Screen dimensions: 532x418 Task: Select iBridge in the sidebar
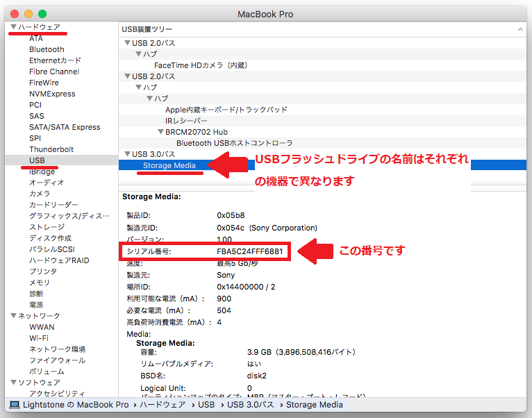point(42,172)
